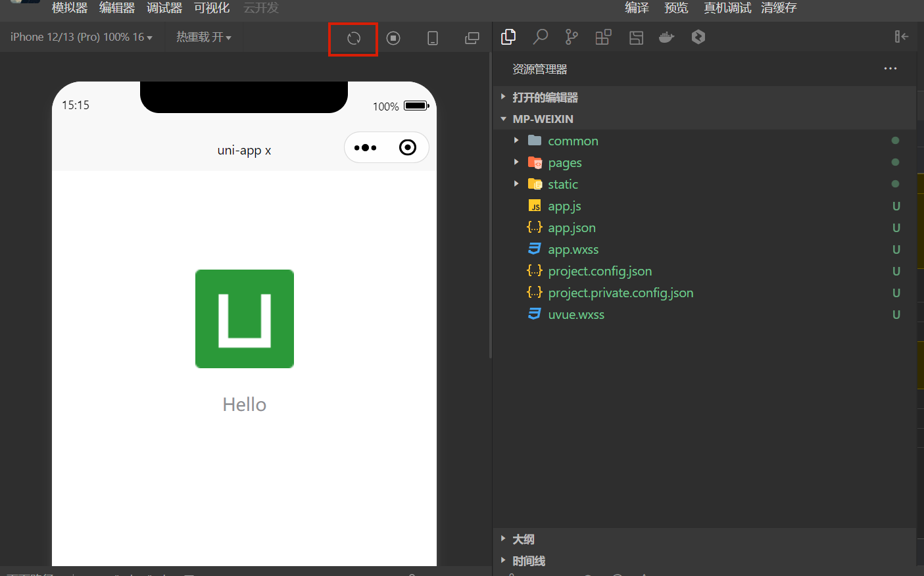The width and height of the screenshot is (924, 576).
Task: Click the U status badge beside app.js
Action: click(x=896, y=206)
